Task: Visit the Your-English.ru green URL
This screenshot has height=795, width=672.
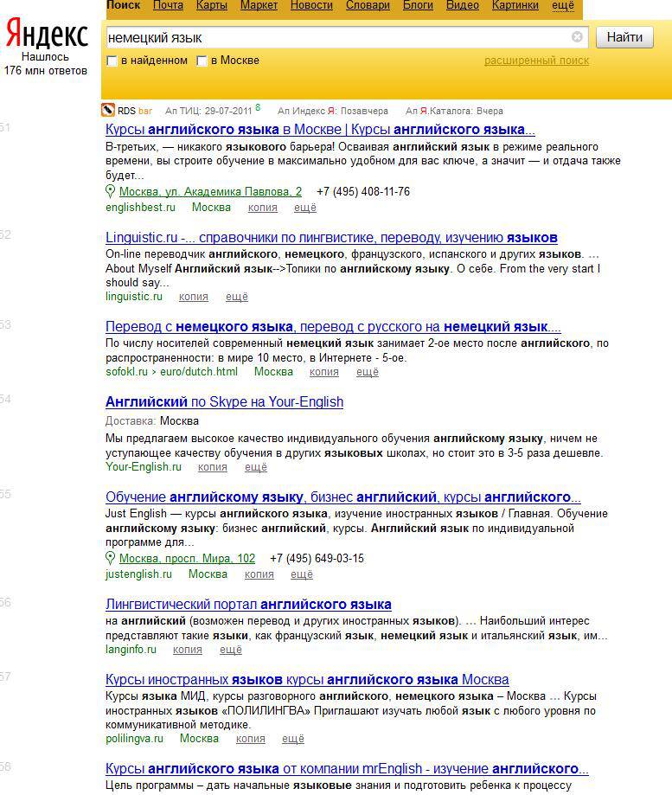Action: [x=144, y=466]
